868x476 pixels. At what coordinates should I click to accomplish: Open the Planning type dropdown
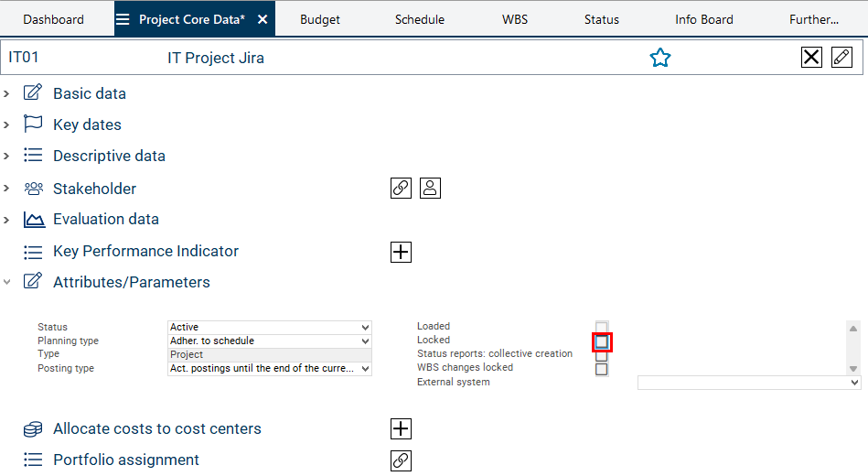(x=270, y=341)
